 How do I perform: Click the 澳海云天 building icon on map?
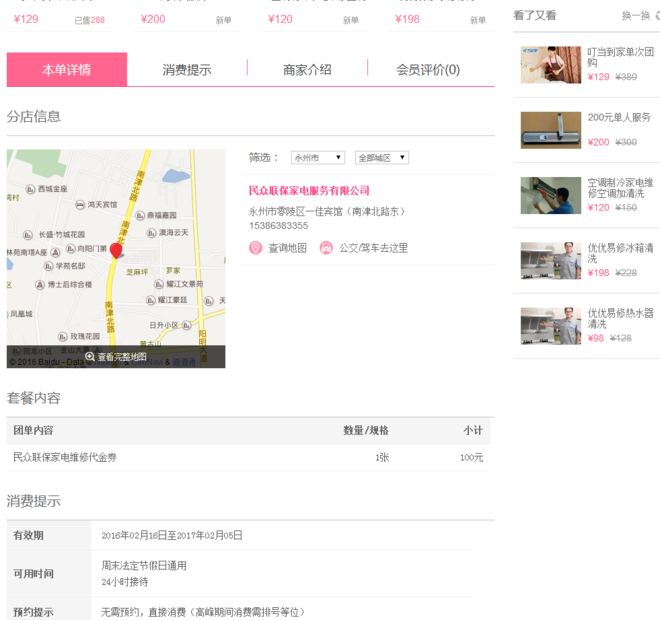pos(152,233)
